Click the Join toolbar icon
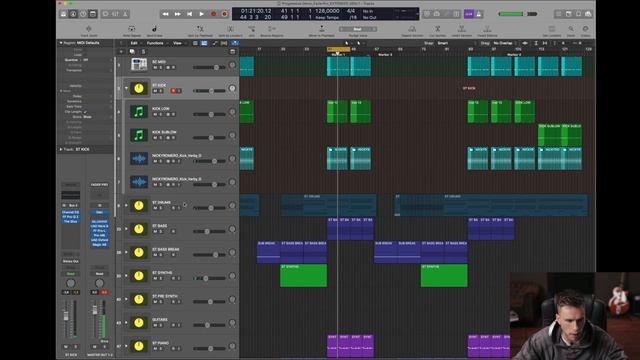 pos(251,30)
